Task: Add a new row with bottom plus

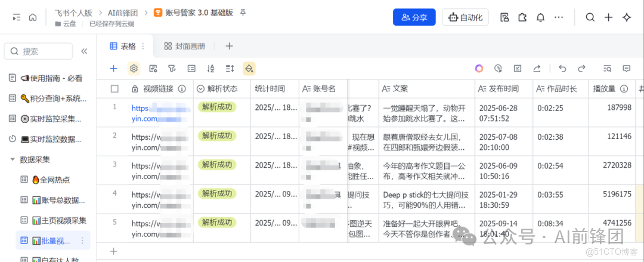Action: 114,251
